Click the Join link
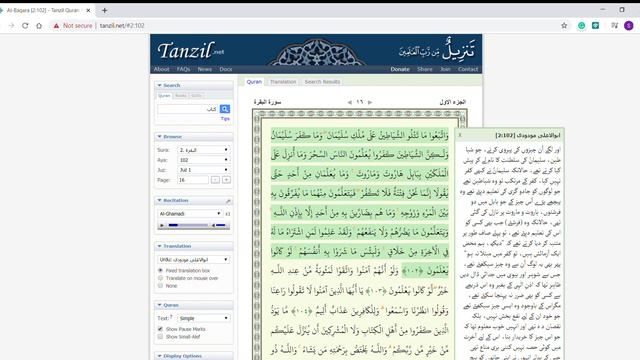The width and height of the screenshot is (640, 360). click(x=445, y=69)
